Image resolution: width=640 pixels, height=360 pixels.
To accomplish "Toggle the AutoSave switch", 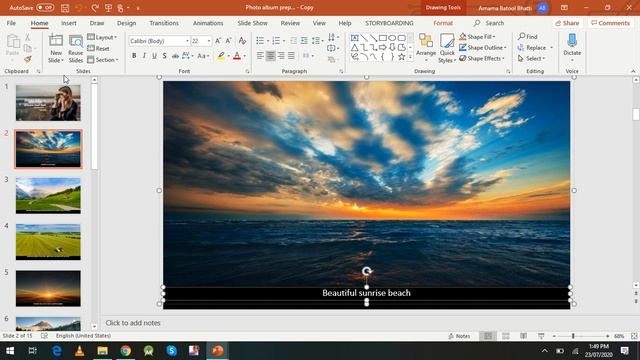I will click(x=45, y=7).
